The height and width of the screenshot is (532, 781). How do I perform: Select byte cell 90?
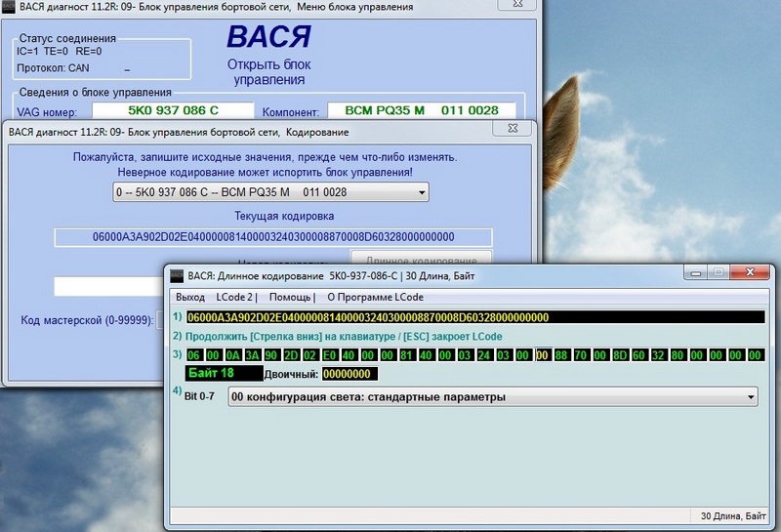pos(271,355)
